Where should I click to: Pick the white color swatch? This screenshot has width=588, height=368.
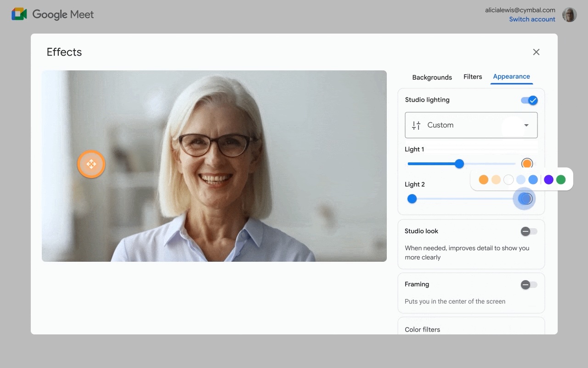point(508,180)
